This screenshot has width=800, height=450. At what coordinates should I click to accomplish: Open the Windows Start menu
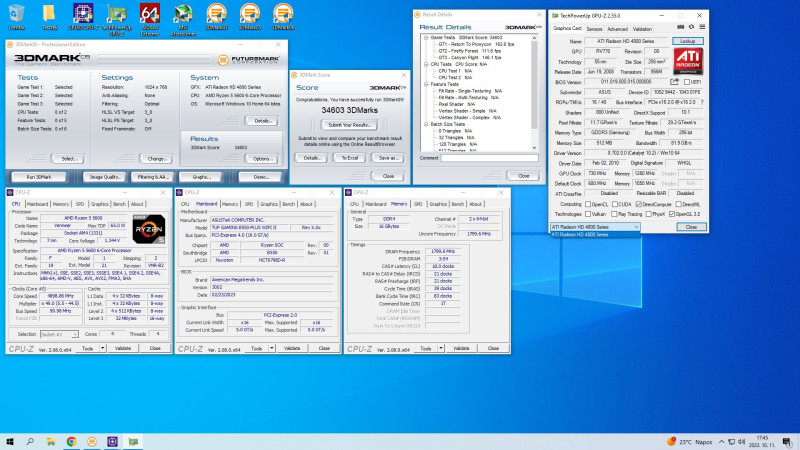point(10,441)
